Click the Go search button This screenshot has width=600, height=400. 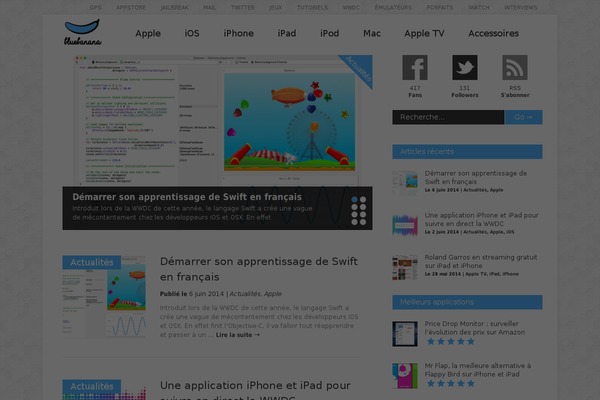click(x=523, y=117)
